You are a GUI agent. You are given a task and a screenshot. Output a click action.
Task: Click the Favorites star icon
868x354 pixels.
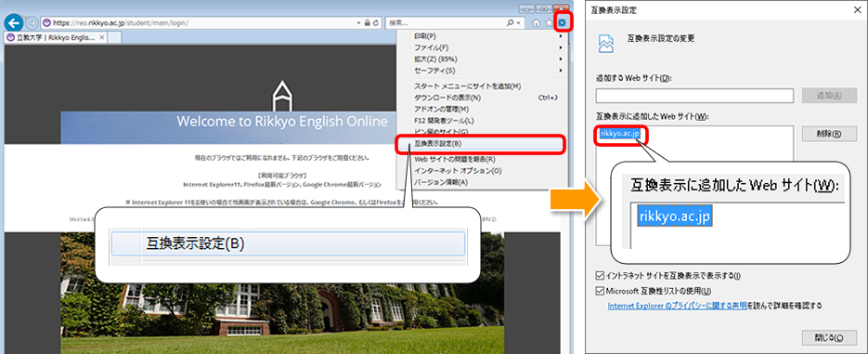click(x=549, y=22)
